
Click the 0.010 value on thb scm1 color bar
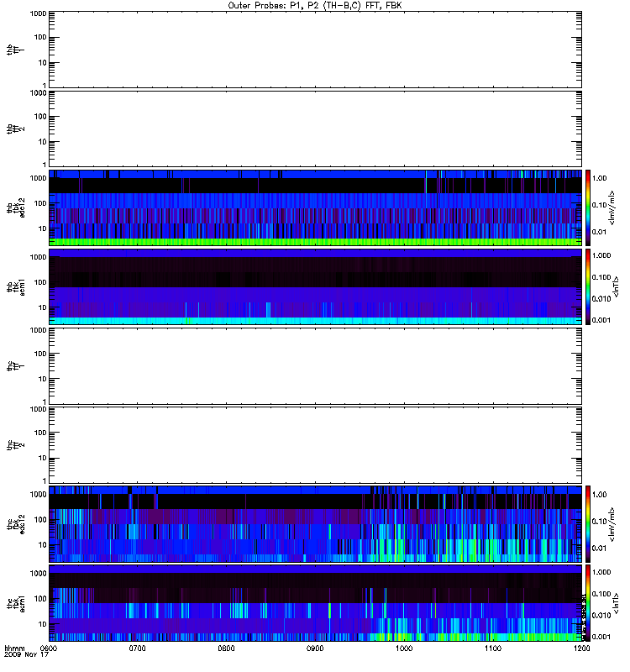pyautogui.click(x=601, y=299)
